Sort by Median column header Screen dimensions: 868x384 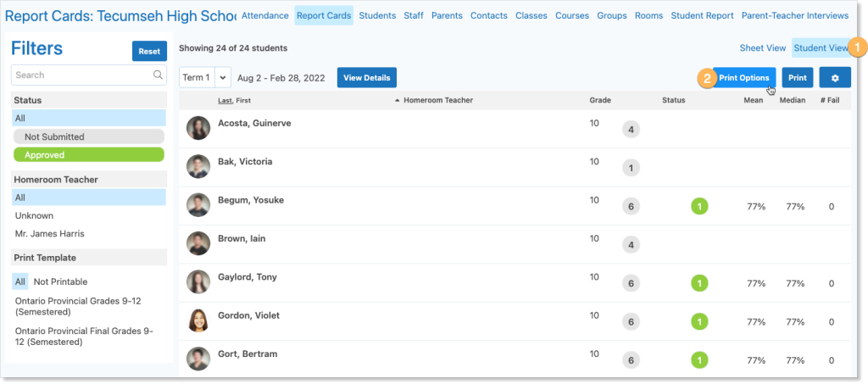click(793, 101)
